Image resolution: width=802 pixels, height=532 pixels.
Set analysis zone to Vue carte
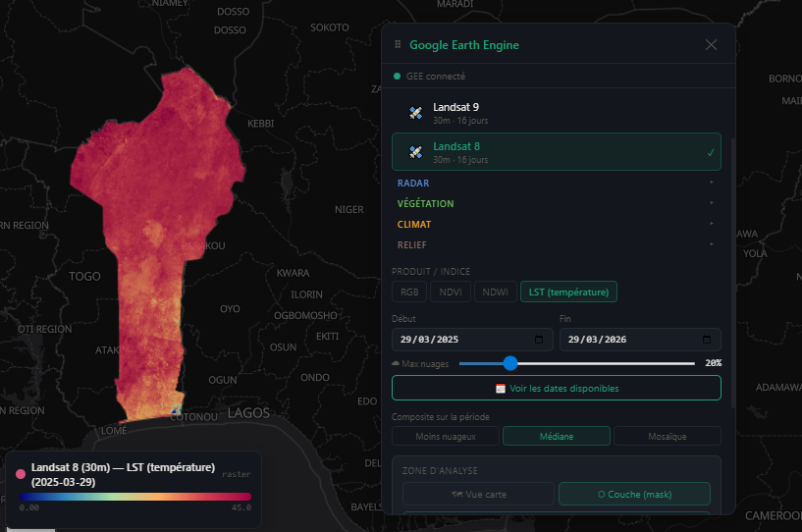click(x=478, y=494)
